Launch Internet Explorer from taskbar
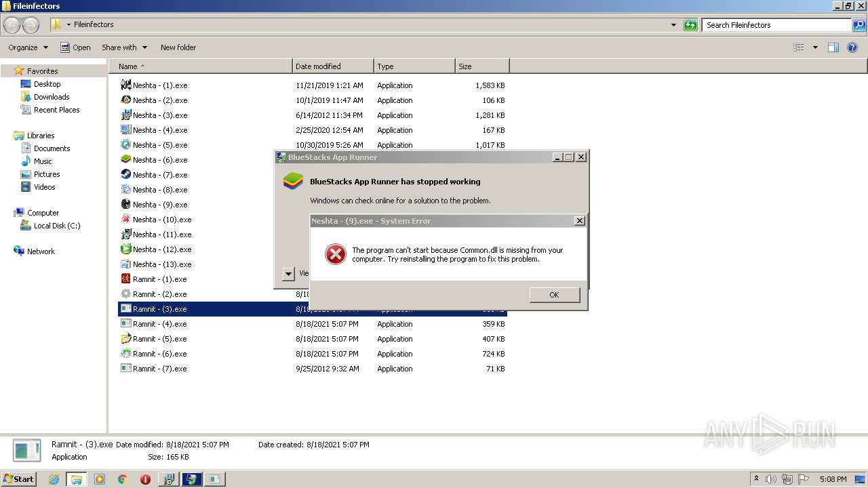 [x=54, y=479]
